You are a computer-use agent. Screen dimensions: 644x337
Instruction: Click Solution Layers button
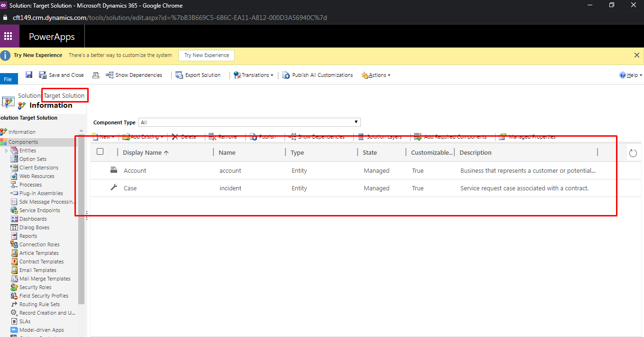click(x=380, y=137)
